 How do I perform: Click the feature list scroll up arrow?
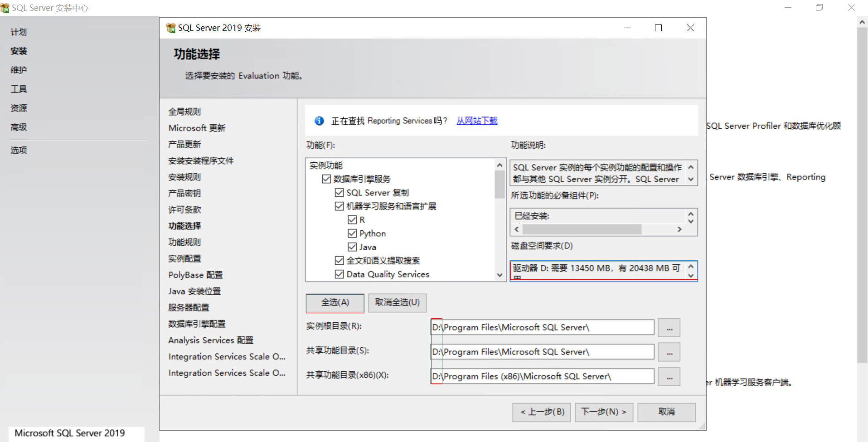click(499, 165)
